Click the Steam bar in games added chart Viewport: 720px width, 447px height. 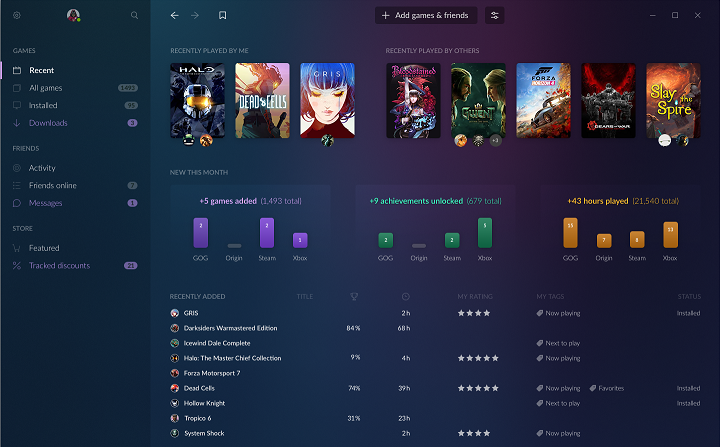click(267, 232)
